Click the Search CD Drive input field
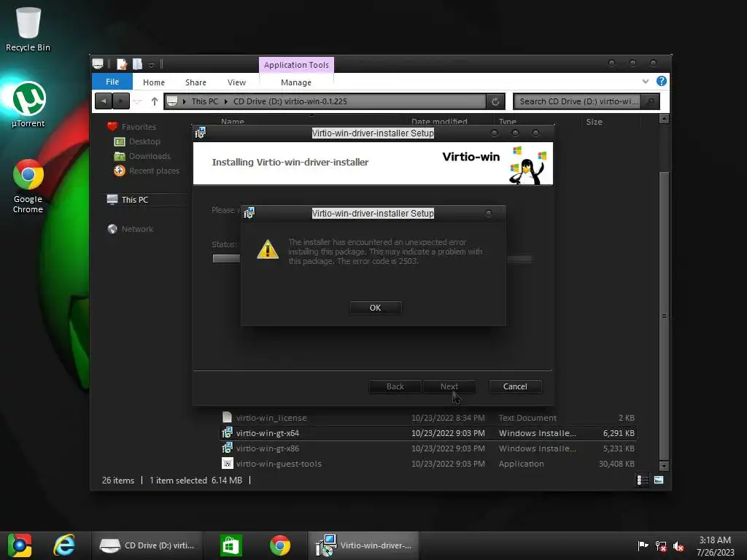This screenshot has width=747, height=560. click(x=578, y=101)
